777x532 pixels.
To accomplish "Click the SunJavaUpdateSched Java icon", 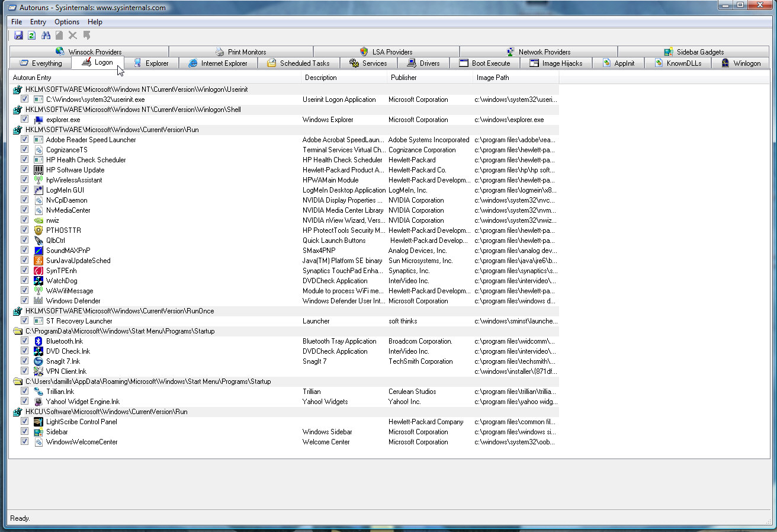I will [x=38, y=261].
